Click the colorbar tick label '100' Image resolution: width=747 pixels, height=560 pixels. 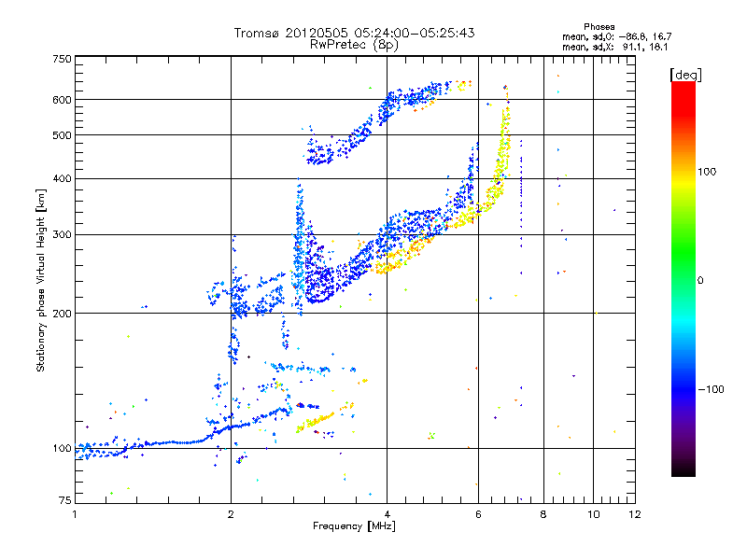click(x=707, y=172)
